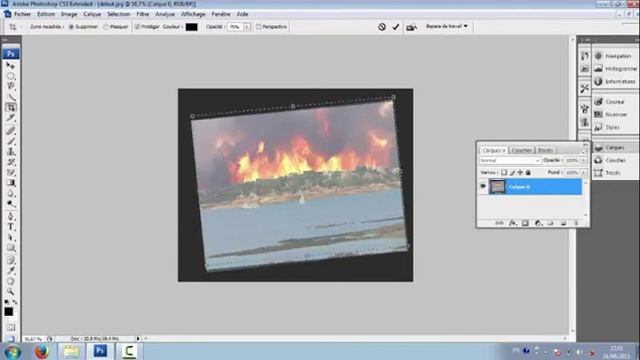
Task: Select the Type tool
Action: [x=11, y=227]
